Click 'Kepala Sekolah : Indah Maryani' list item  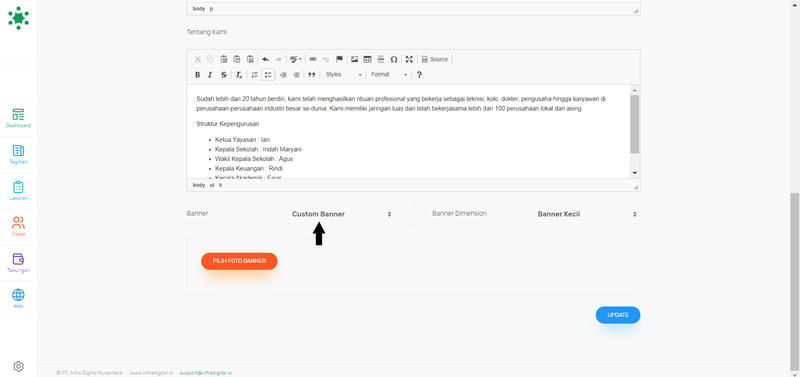[258, 149]
